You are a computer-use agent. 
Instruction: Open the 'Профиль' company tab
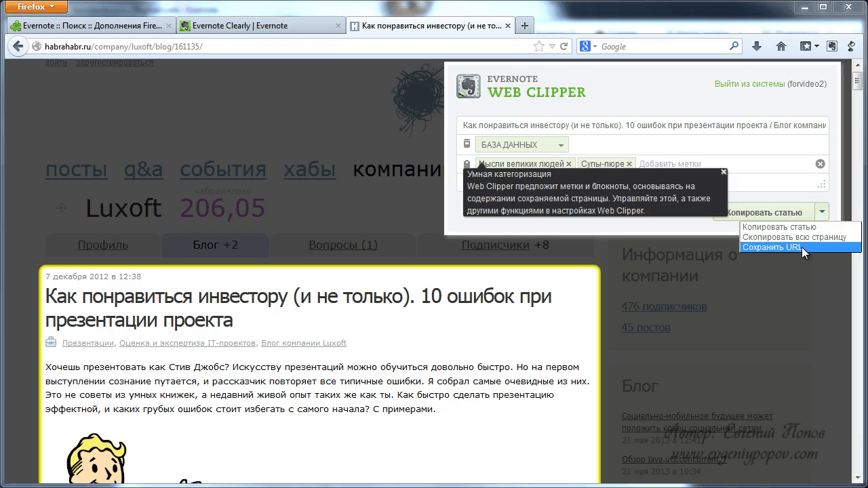click(x=103, y=245)
